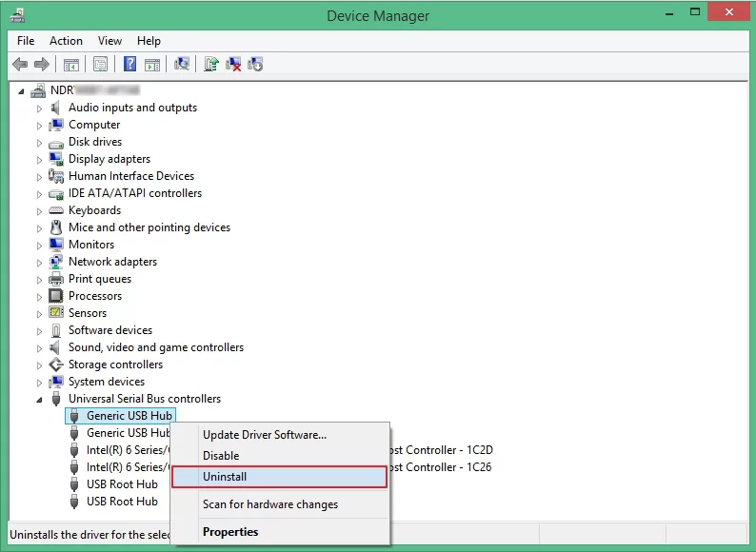Image resolution: width=756 pixels, height=552 pixels.
Task: Expand the Display adapters category
Action: 40,160
